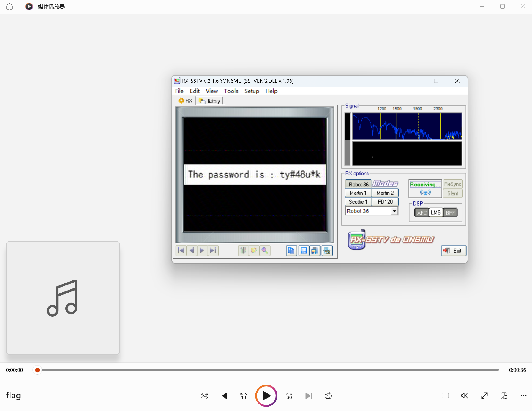Screen dimensions: 532x411
Task: Click the red seek bar position thumb
Action: coord(37,370)
